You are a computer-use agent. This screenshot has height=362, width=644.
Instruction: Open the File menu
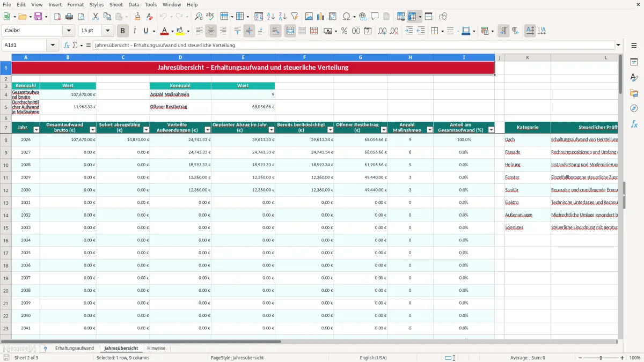point(6,4)
